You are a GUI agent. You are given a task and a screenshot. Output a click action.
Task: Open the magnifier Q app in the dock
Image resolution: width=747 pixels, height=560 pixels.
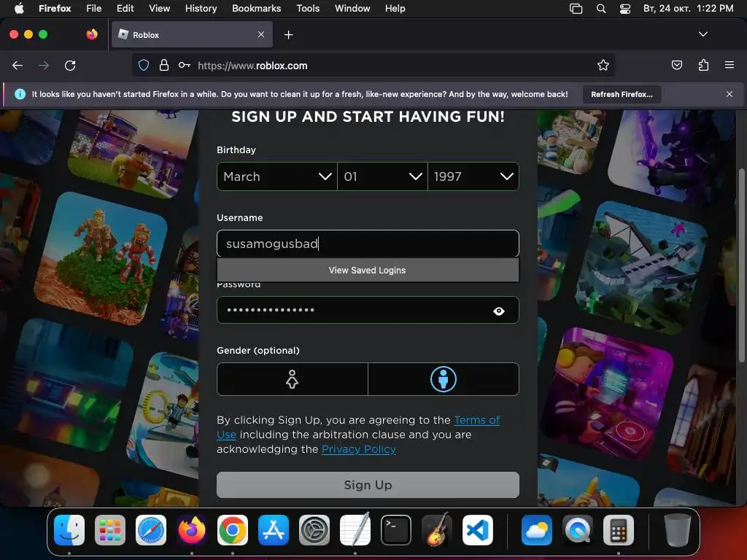tap(578, 530)
